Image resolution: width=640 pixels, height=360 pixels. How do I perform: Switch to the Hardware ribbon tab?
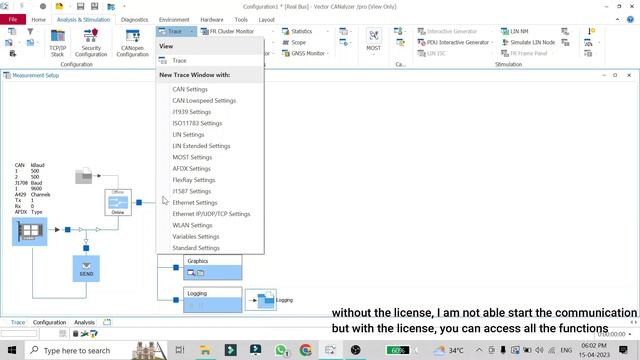point(211,19)
